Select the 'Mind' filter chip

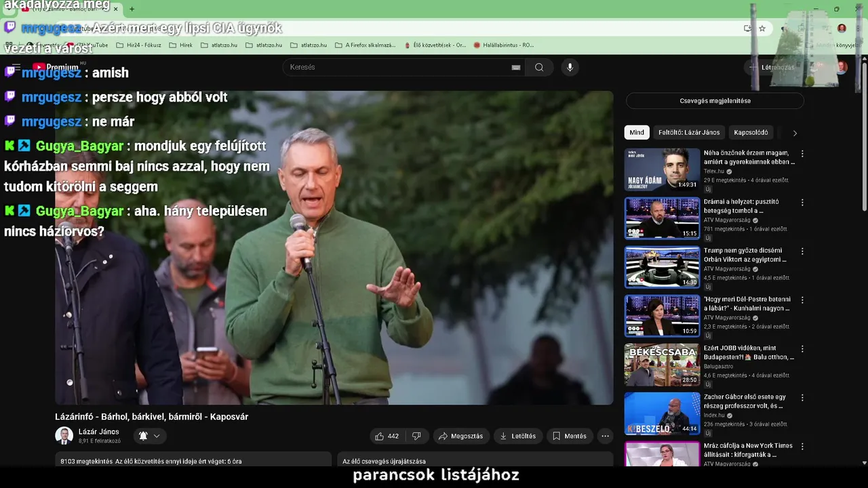[x=637, y=133]
